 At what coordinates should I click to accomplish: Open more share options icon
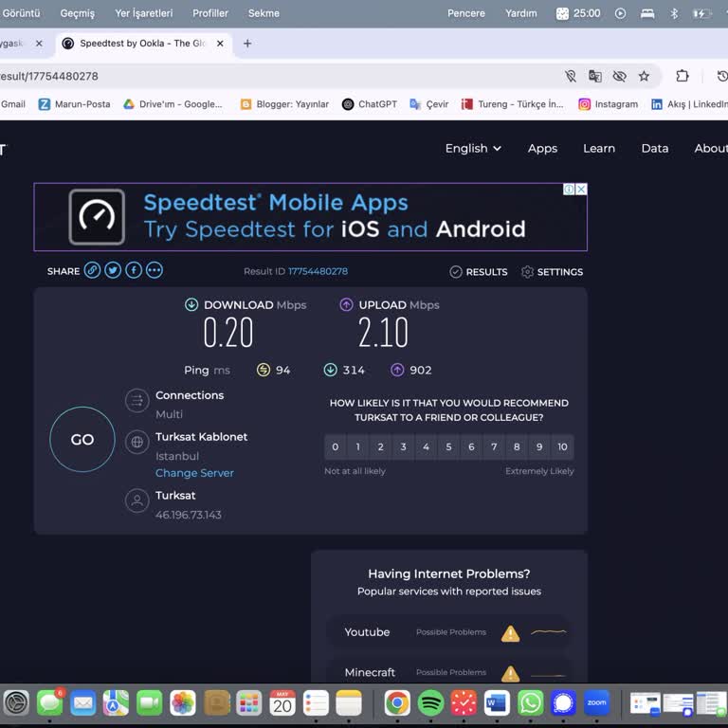pos(155,270)
